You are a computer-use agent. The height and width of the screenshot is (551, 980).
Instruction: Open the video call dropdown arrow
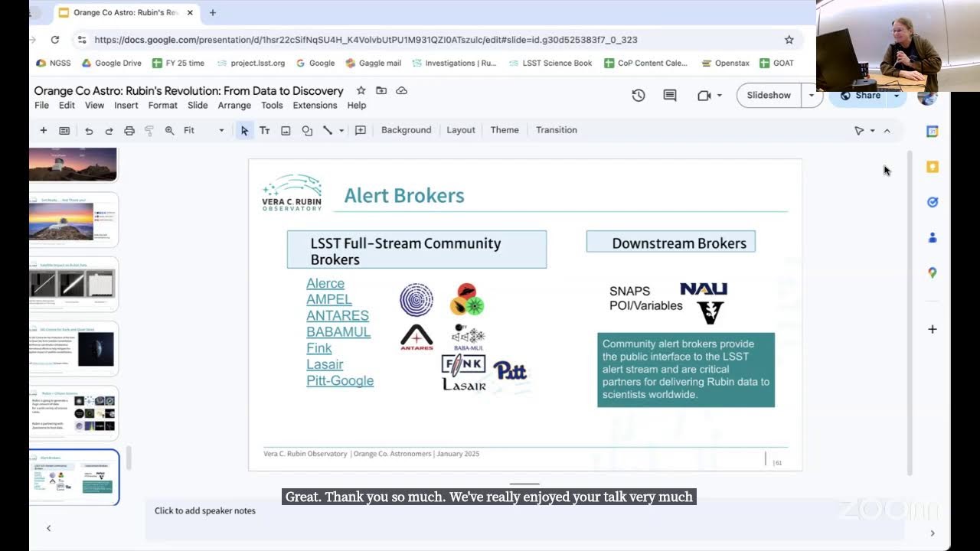[720, 96]
